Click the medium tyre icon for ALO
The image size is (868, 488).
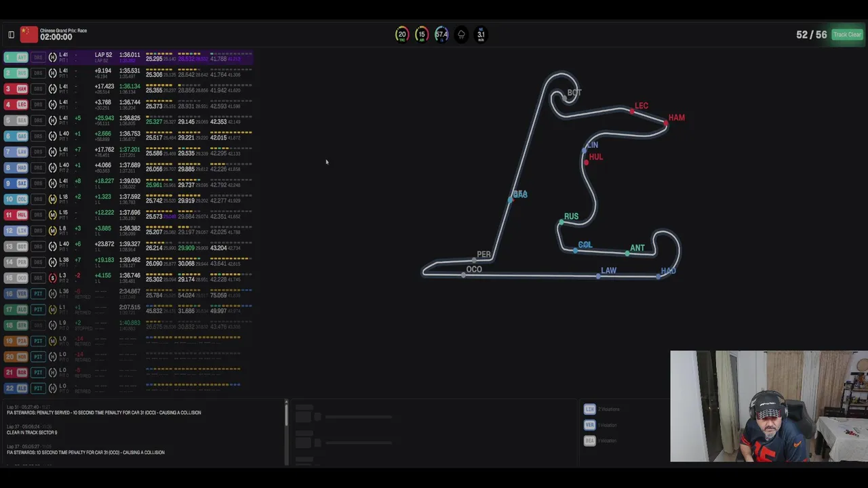53,309
